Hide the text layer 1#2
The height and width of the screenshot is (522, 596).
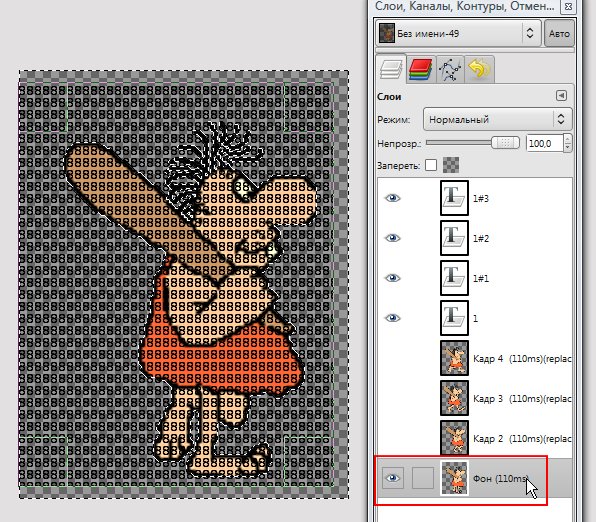coord(393,238)
